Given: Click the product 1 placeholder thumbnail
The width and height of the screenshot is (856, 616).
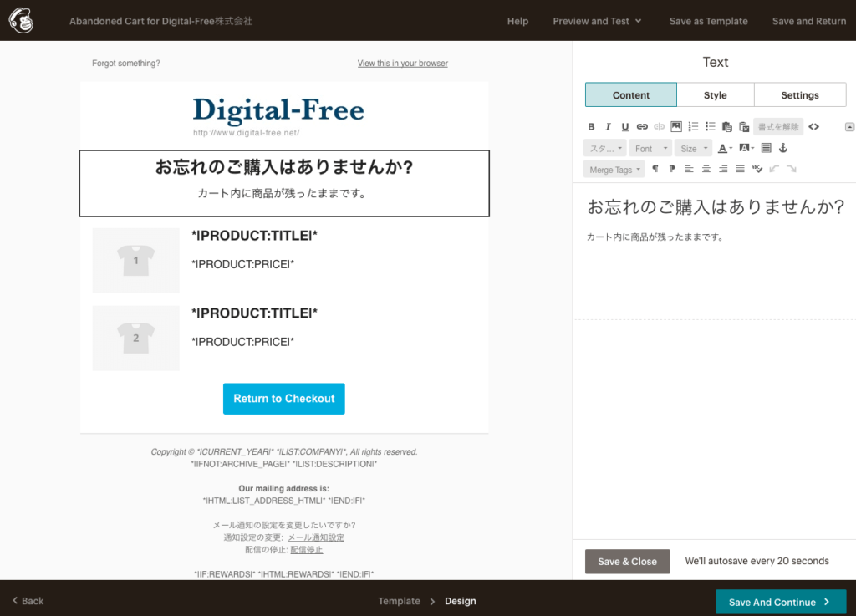Looking at the screenshot, I should tap(135, 261).
